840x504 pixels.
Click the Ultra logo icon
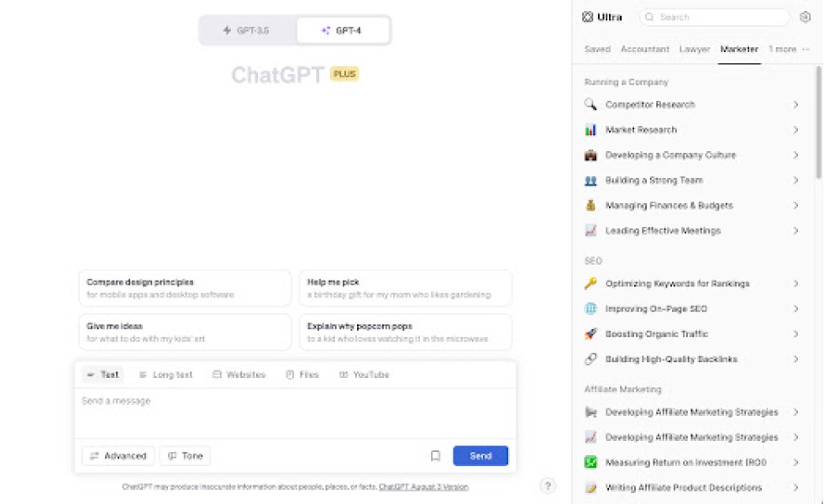(588, 17)
